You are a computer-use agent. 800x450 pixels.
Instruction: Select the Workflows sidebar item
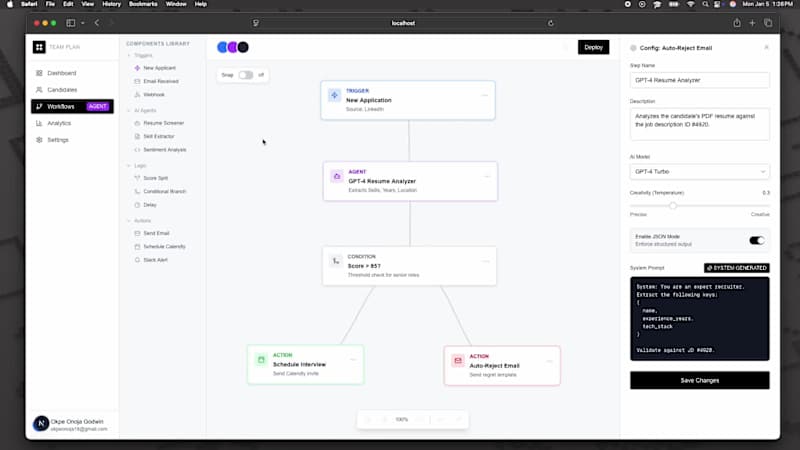pyautogui.click(x=72, y=107)
